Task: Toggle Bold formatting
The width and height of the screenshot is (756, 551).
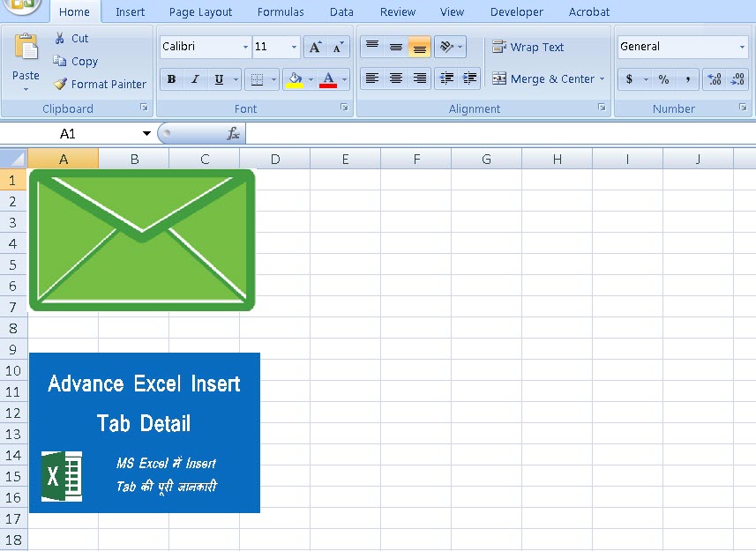Action: (x=171, y=80)
